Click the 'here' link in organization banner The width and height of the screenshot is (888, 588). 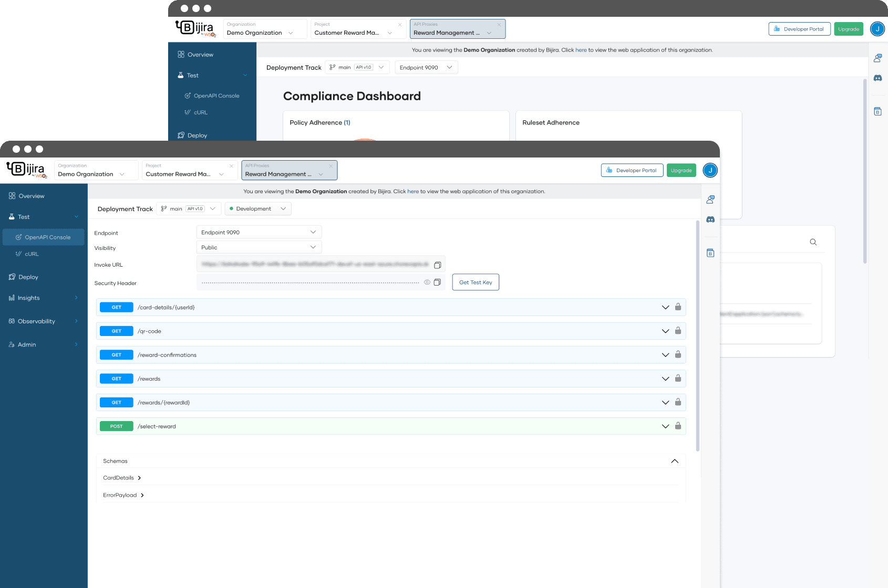click(413, 192)
